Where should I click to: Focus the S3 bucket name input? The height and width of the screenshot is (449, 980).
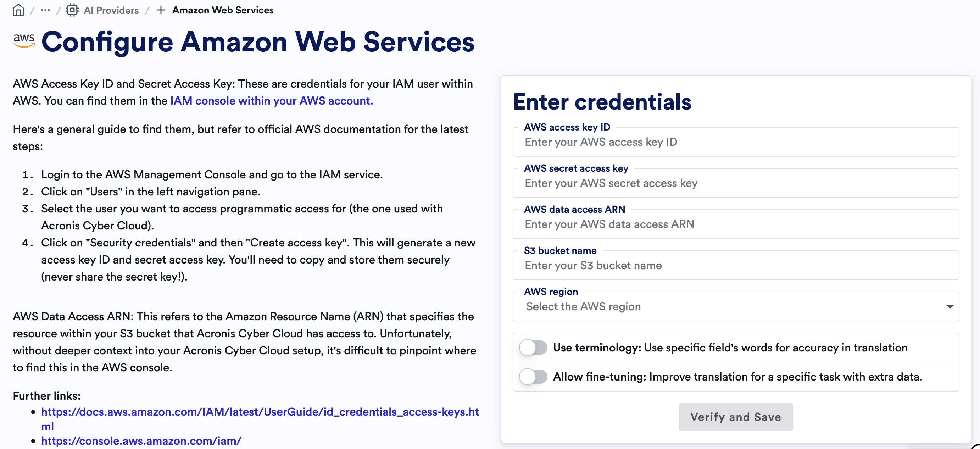735,266
